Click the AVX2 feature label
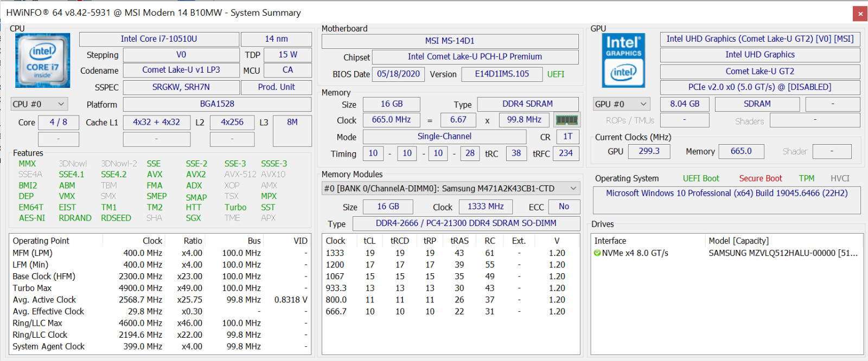Viewport: 868px width, 361px height. (x=196, y=175)
